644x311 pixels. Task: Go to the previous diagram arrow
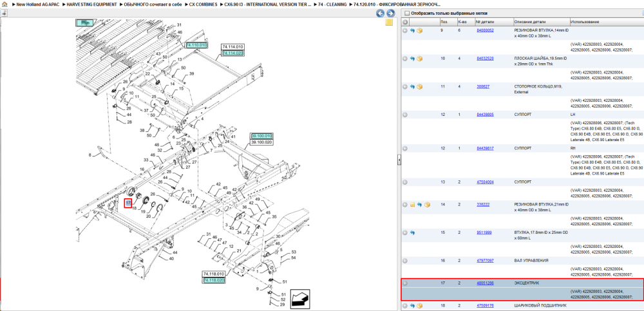point(381,13)
